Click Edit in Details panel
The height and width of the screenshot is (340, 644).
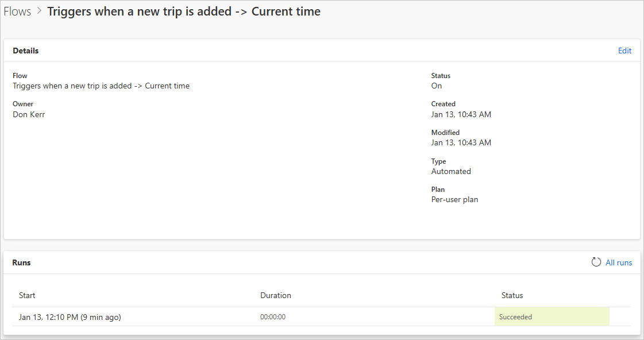point(624,51)
